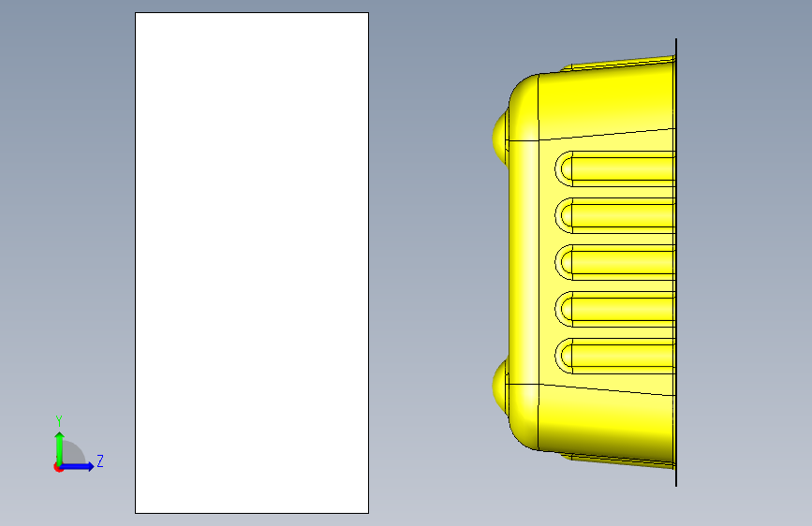
Task: Select the white rectangular panel in the viewport
Action: point(252,263)
